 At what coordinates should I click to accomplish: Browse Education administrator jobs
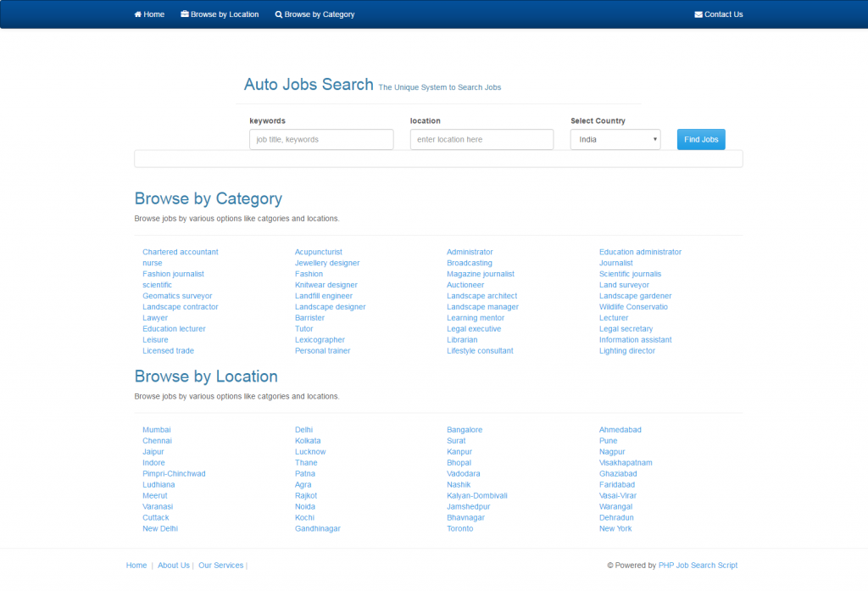point(641,252)
